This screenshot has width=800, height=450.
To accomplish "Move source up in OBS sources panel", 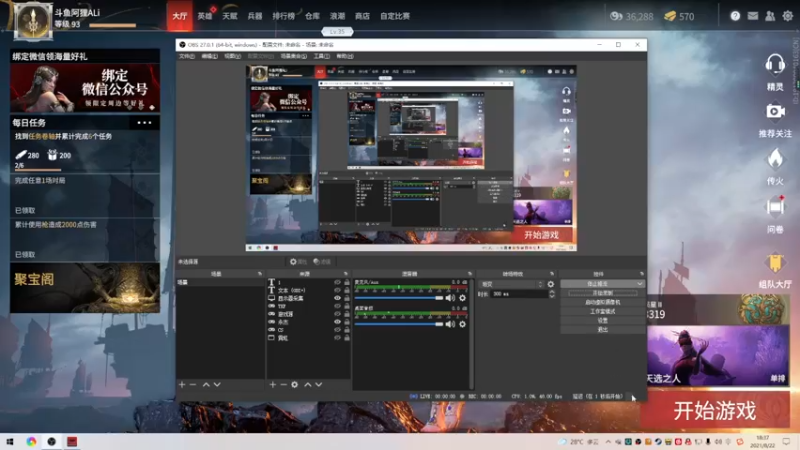I will coord(308,384).
